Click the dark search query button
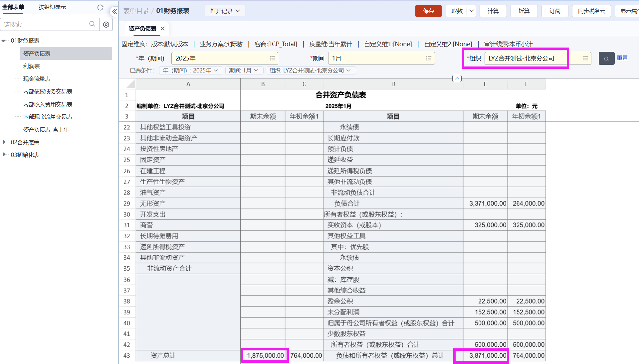The height and width of the screenshot is (364, 639). click(606, 59)
